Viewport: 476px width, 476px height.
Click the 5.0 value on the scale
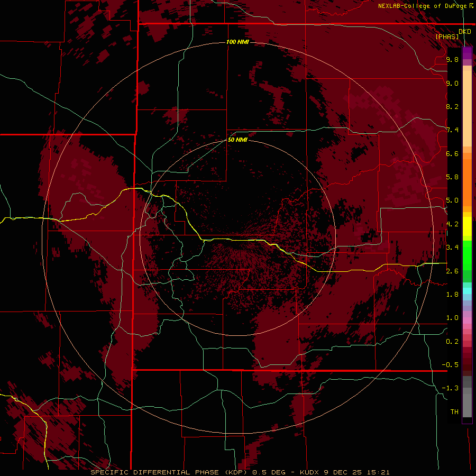(x=452, y=200)
